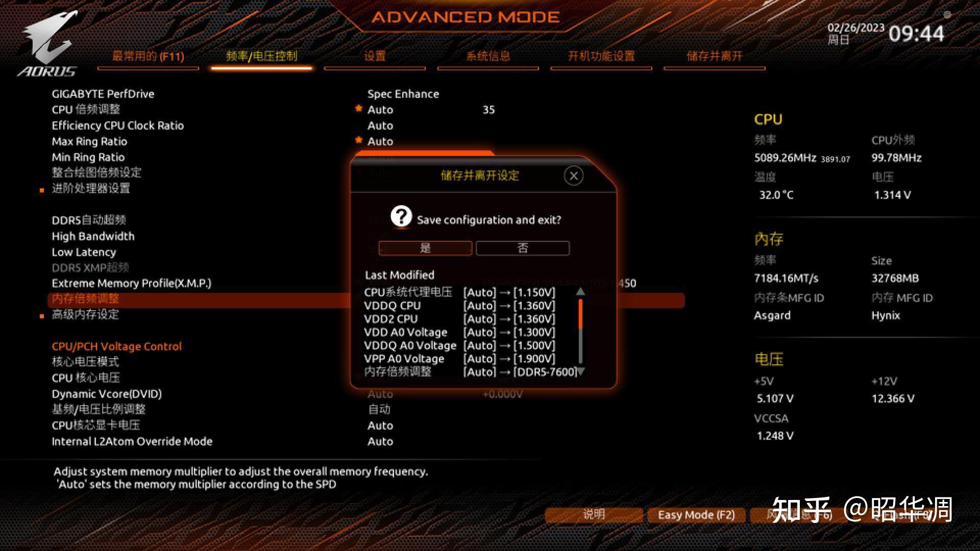Image resolution: width=980 pixels, height=551 pixels.
Task: Click 否 (No) to cancel save dialog
Action: tap(522, 248)
